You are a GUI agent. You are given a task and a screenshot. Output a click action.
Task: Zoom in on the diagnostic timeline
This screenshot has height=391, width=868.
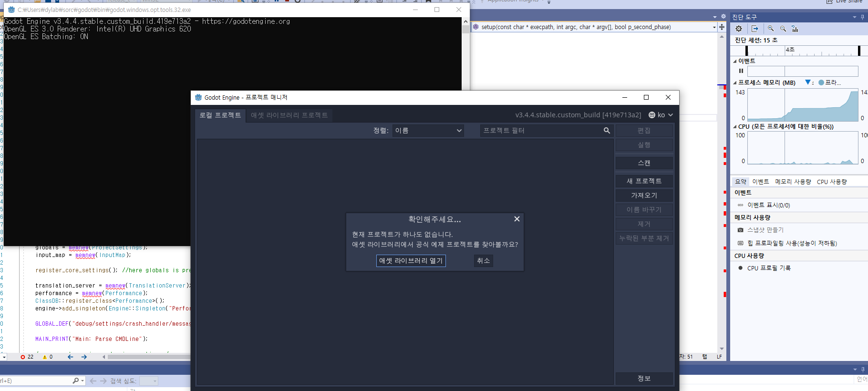click(x=771, y=29)
